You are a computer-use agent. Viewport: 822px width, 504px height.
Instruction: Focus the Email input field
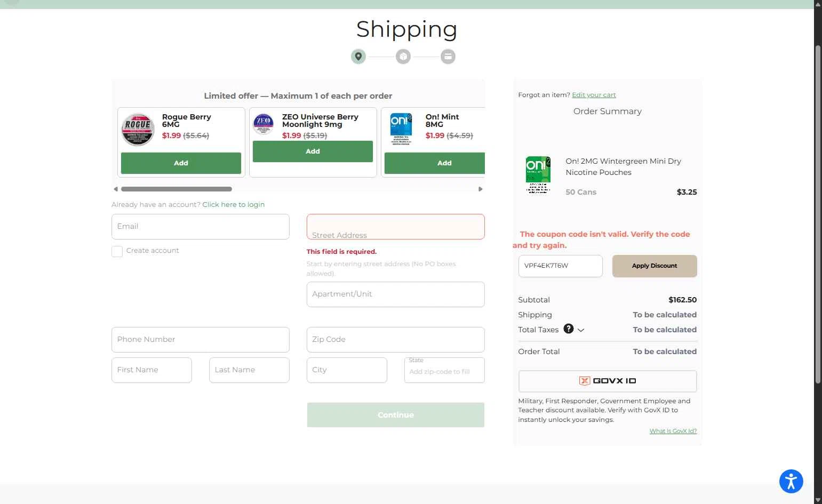[x=201, y=227]
